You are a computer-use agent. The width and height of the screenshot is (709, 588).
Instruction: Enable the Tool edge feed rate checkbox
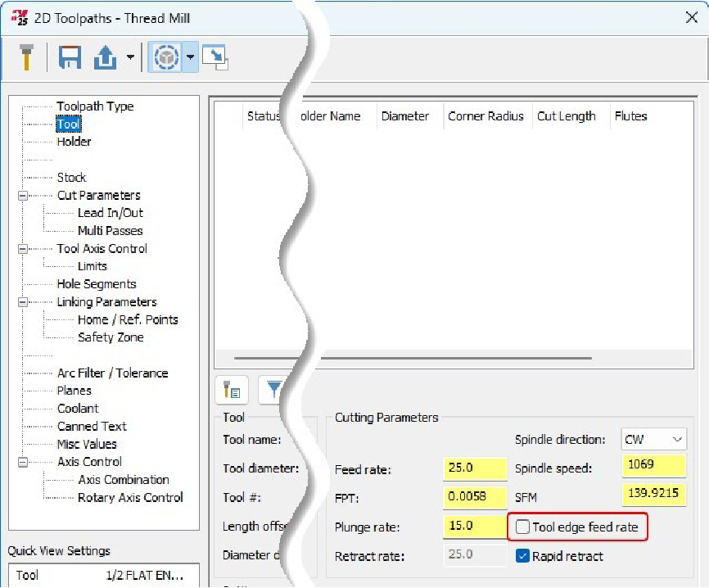point(522,527)
